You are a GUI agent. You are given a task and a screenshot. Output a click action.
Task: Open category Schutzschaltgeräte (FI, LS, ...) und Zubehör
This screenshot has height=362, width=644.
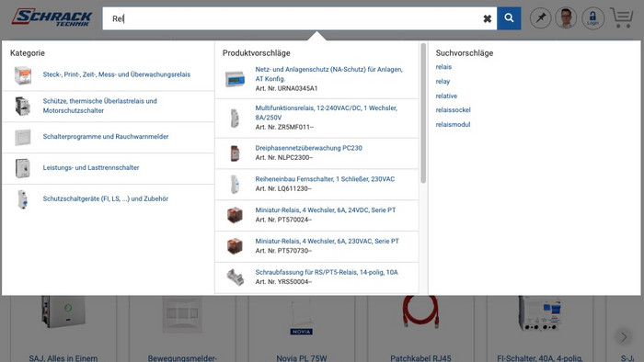click(106, 198)
